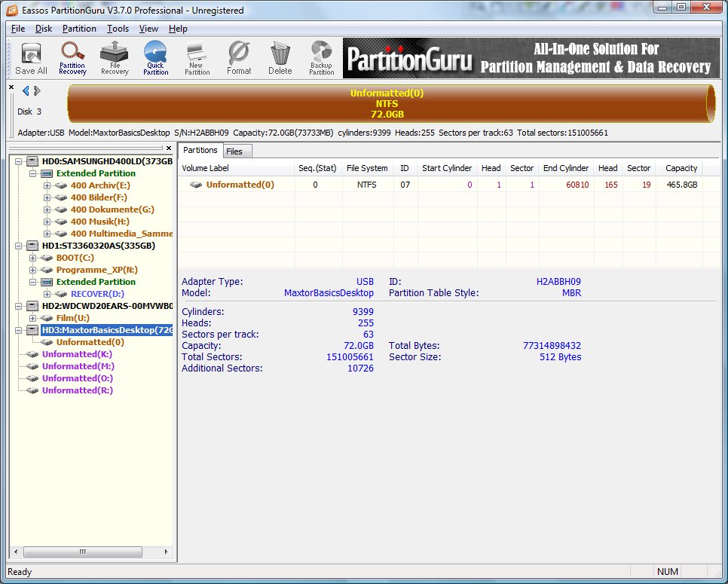Click the Save All toolbar icon
This screenshot has width=728, height=584.
click(31, 59)
